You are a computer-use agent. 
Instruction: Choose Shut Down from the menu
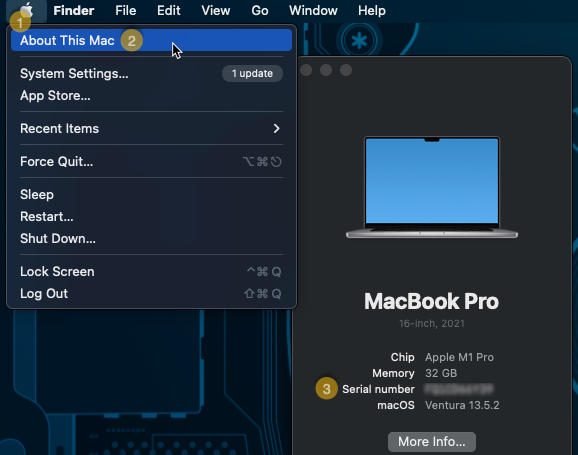(152, 239)
